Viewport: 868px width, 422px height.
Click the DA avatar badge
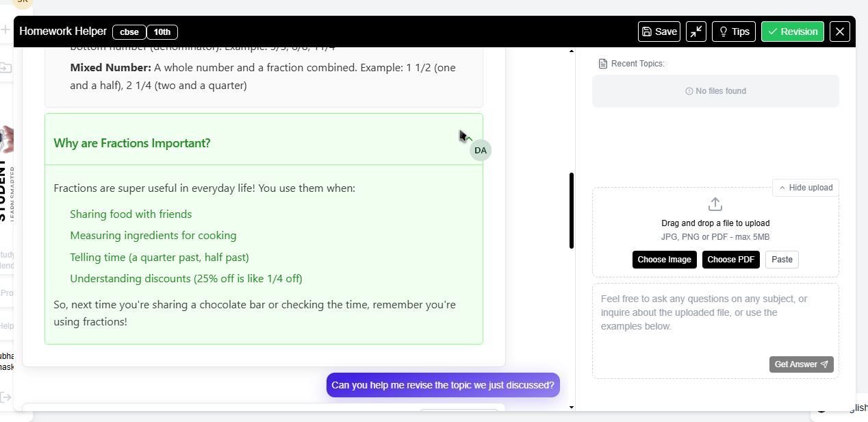[x=481, y=150]
